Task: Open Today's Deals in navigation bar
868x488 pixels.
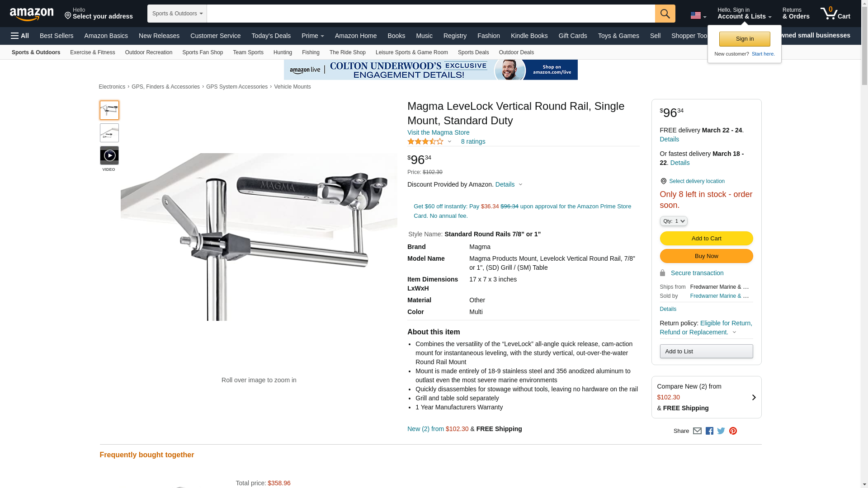Action: [271, 36]
